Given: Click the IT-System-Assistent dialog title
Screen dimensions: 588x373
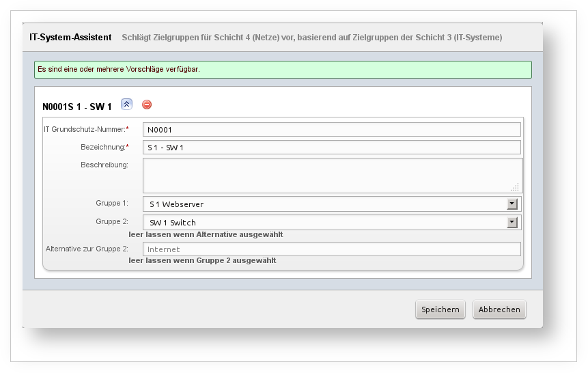Looking at the screenshot, I should pos(70,38).
